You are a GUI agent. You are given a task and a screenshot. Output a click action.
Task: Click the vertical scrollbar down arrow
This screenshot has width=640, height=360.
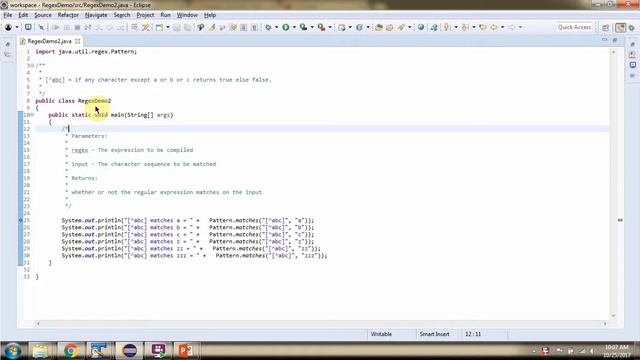pyautogui.click(x=613, y=316)
